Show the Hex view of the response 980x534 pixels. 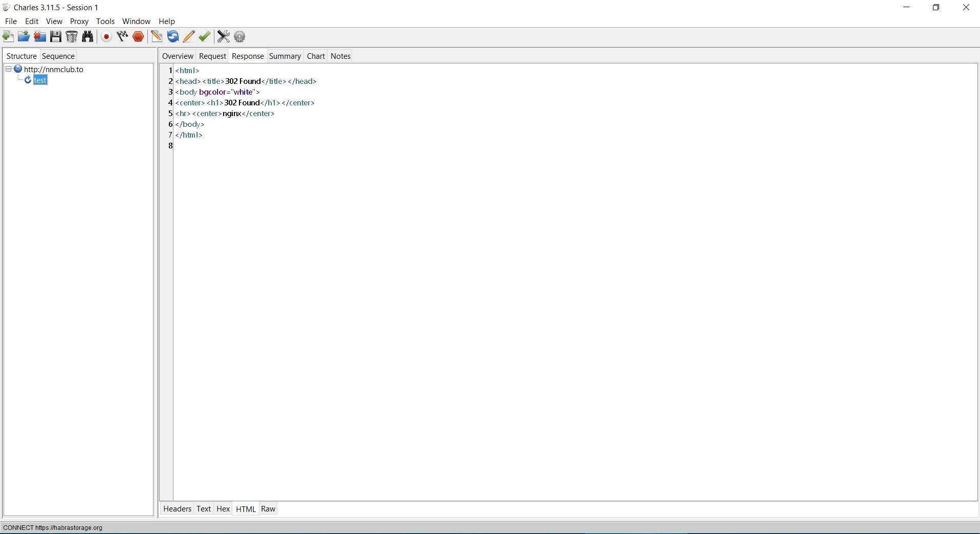[x=223, y=509]
